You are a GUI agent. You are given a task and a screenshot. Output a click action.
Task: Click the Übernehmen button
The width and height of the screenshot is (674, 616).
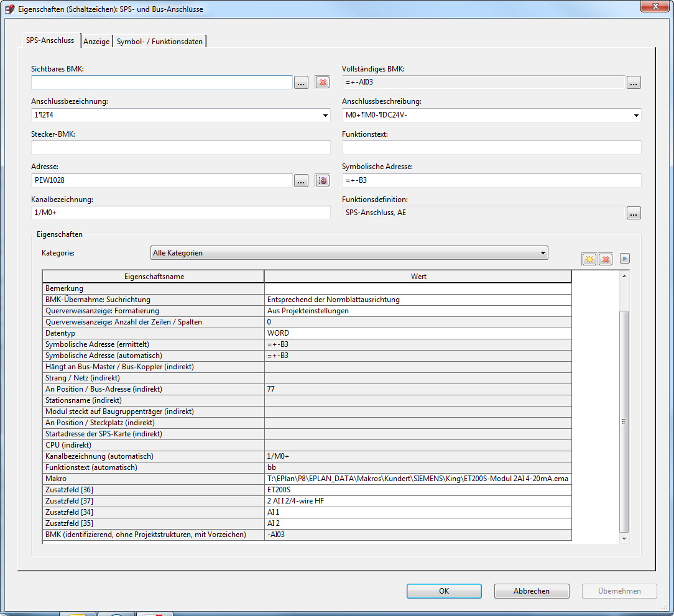(x=619, y=591)
